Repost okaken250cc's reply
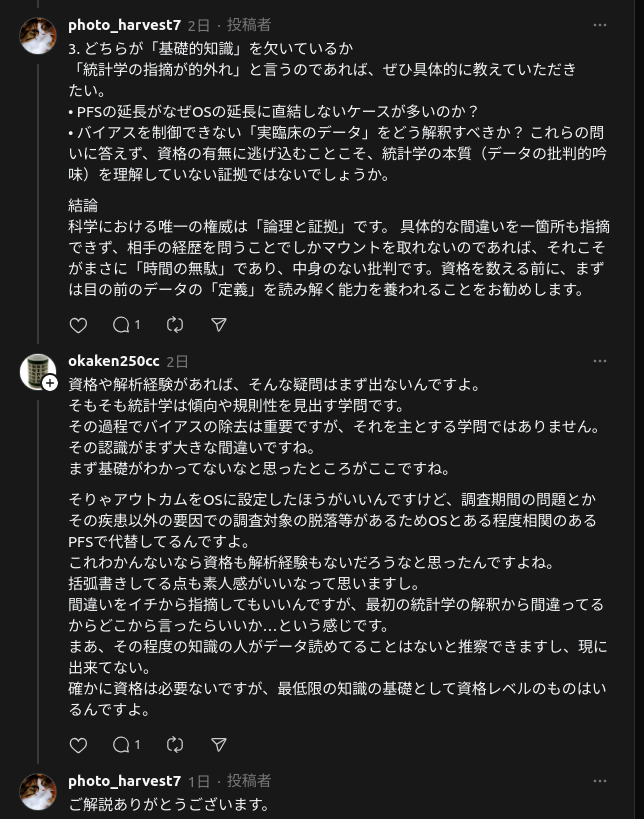Image resolution: width=644 pixels, height=819 pixels. 175,745
